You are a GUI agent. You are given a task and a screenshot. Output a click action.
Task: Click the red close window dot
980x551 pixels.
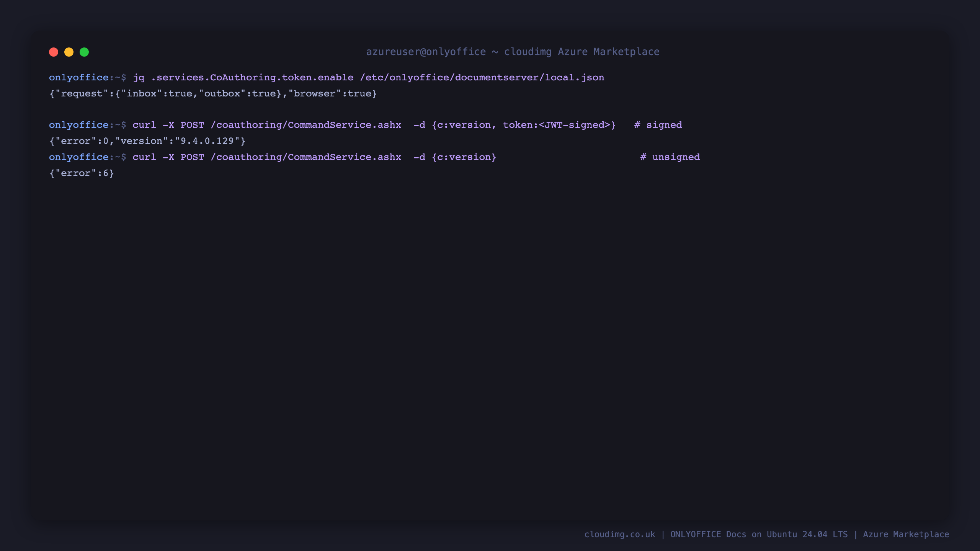(x=54, y=52)
